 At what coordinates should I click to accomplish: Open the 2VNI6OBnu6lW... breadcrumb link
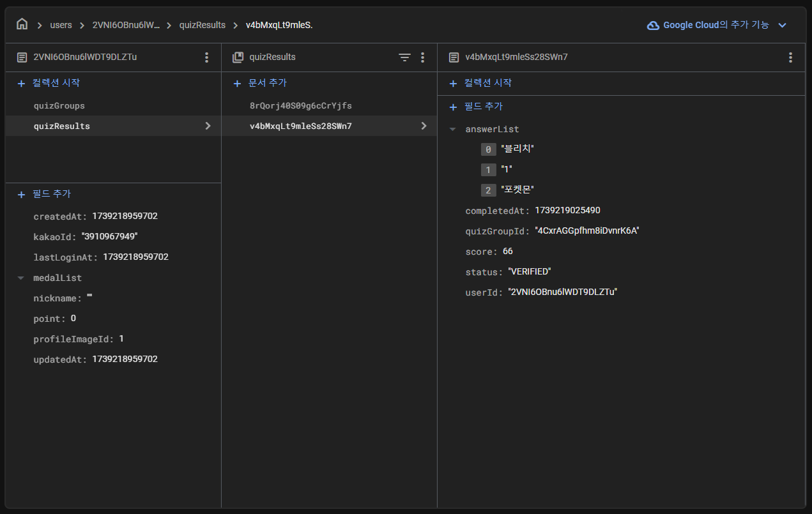pyautogui.click(x=126, y=25)
